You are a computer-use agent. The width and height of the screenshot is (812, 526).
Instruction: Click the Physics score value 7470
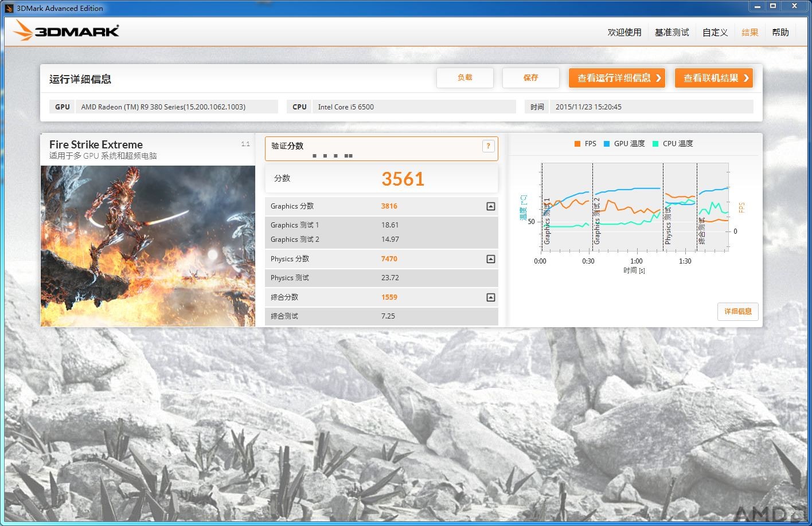click(389, 259)
